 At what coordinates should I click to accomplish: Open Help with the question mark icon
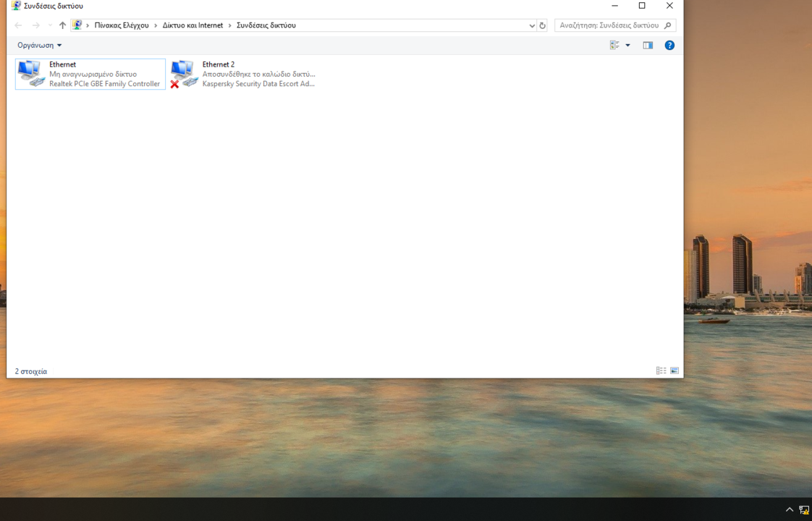[x=669, y=45]
